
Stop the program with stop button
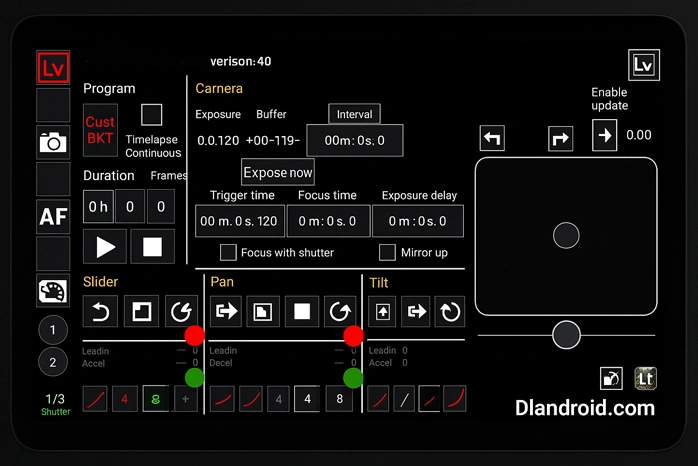152,247
